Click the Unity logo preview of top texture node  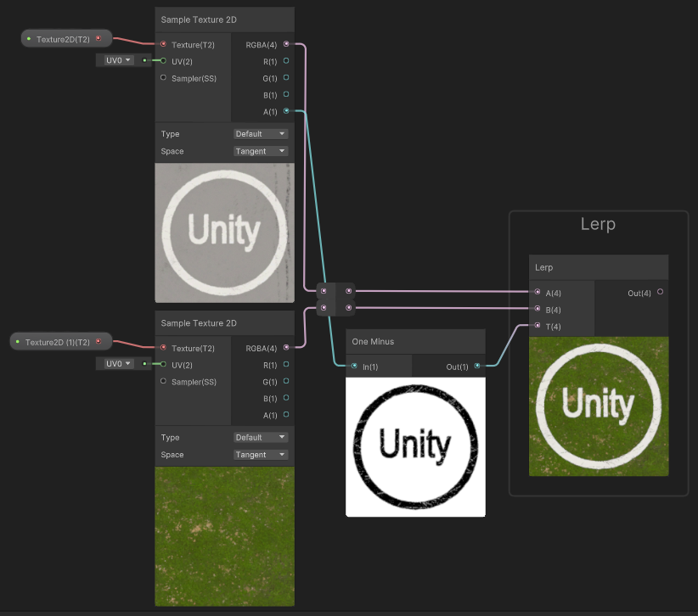(224, 232)
